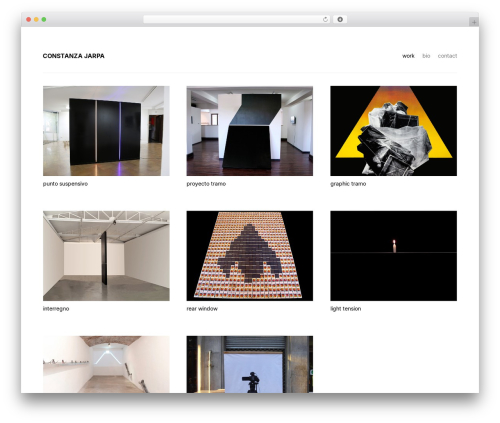Click the reload icon in address bar
500x423 pixels.
[x=325, y=20]
